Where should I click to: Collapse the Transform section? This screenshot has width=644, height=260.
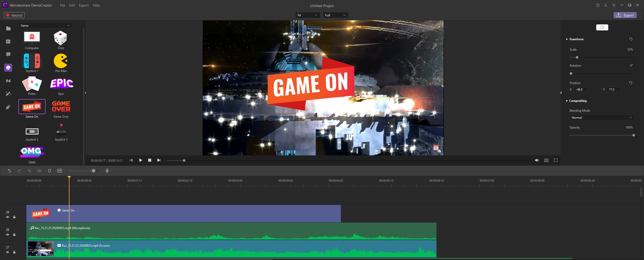tap(567, 39)
